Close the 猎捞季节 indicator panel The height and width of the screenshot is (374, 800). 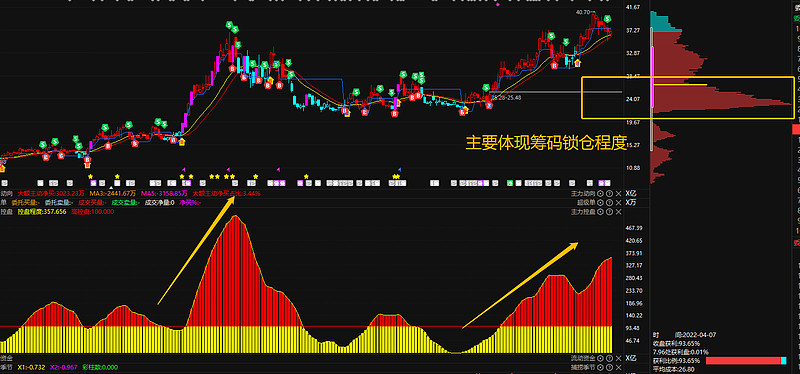click(618, 367)
